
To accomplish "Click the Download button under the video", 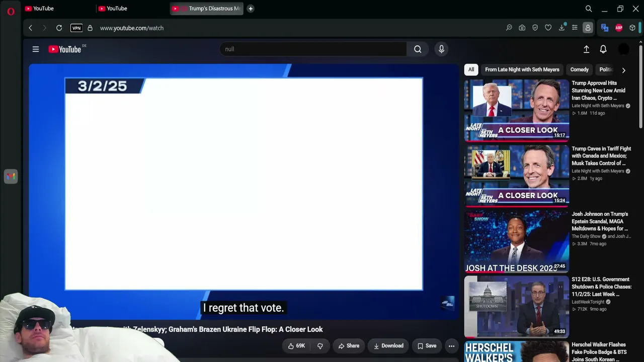I will 388,346.
